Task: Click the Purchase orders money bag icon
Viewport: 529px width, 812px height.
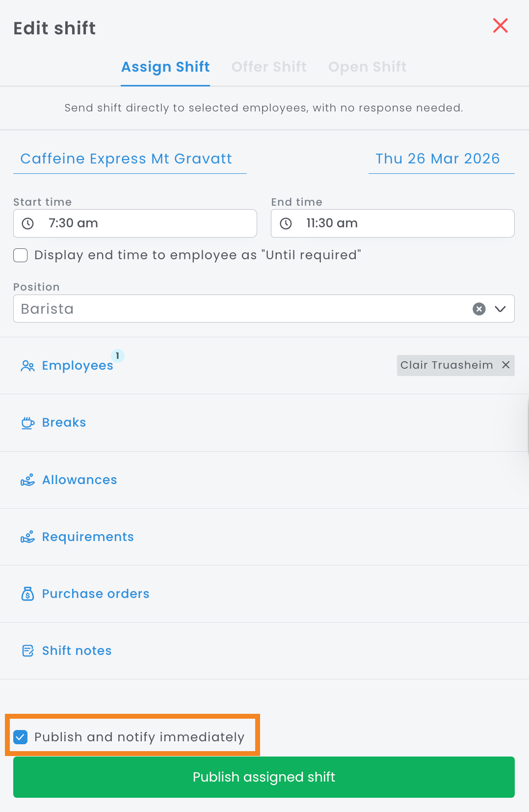Action: [27, 594]
